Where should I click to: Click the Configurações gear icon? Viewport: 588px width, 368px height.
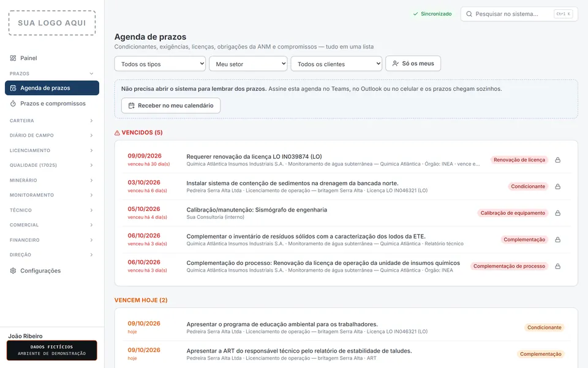(x=13, y=270)
